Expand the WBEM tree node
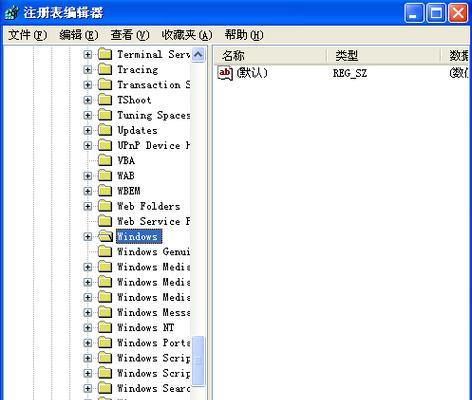The height and width of the screenshot is (400, 472). 87,191
